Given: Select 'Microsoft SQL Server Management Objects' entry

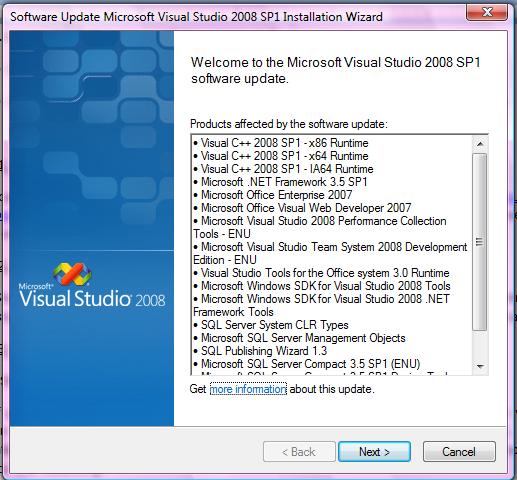Looking at the screenshot, I should pos(299,338).
